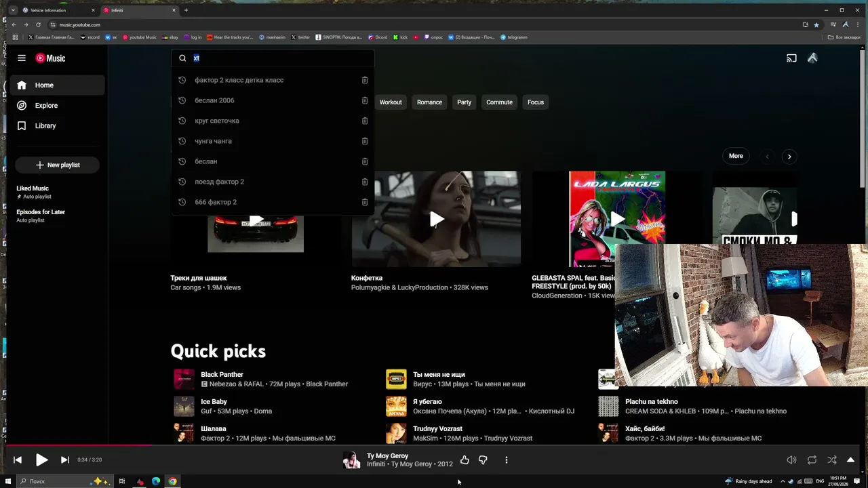
Task: Play 'Я убегаю' quick pick
Action: click(396, 406)
